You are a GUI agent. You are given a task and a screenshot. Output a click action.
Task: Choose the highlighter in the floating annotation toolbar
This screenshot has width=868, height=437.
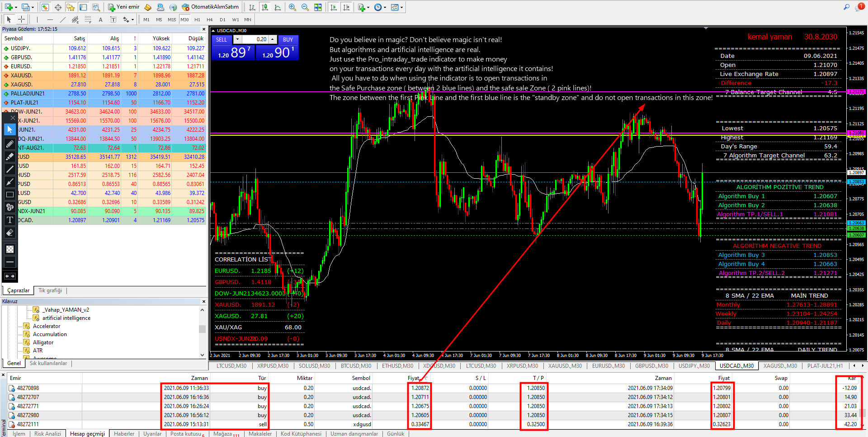(x=9, y=157)
